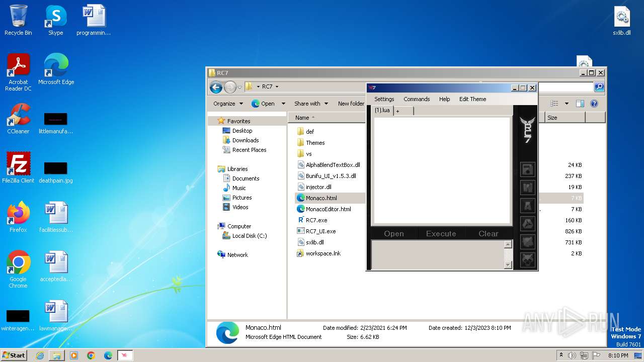Open the Organize dropdown in Explorer
The image size is (644, 362).
228,104
